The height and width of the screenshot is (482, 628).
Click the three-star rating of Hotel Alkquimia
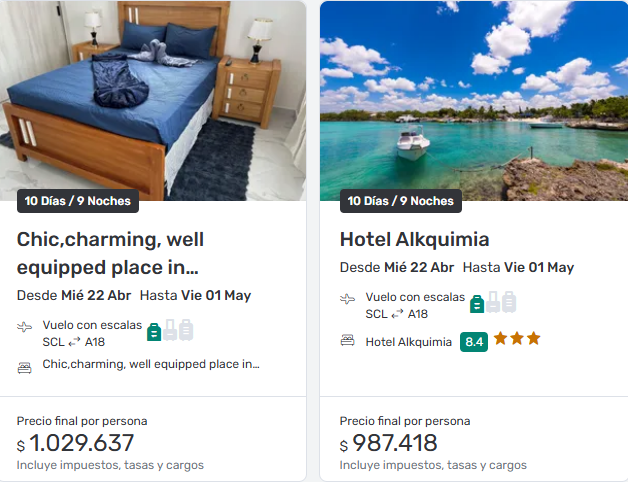518,339
